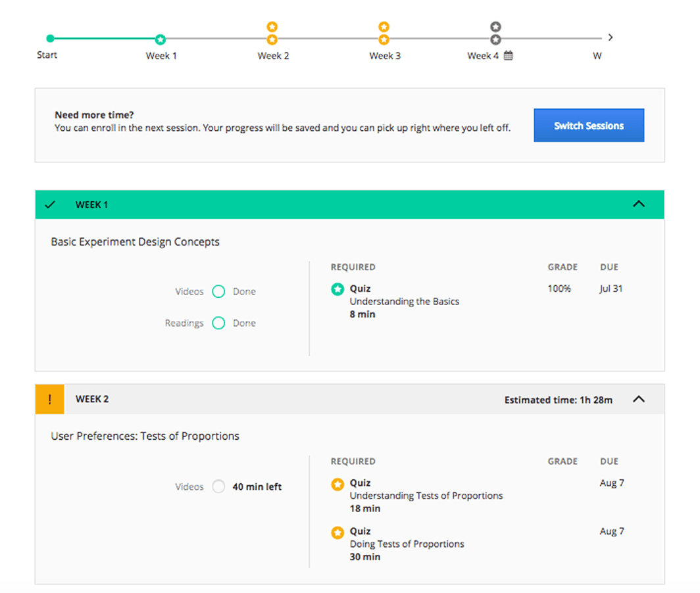Click the upper gray star badge above Week 4
Image resolution: width=700 pixels, height=593 pixels.
coord(495,27)
